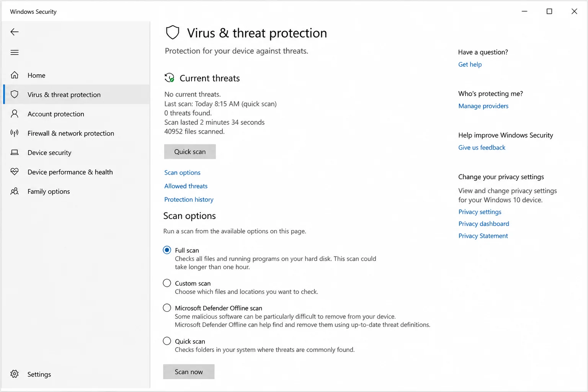Click 'Help improve Windows Security' heading
Viewport: 588px width, 392px height.
pyautogui.click(x=505, y=135)
